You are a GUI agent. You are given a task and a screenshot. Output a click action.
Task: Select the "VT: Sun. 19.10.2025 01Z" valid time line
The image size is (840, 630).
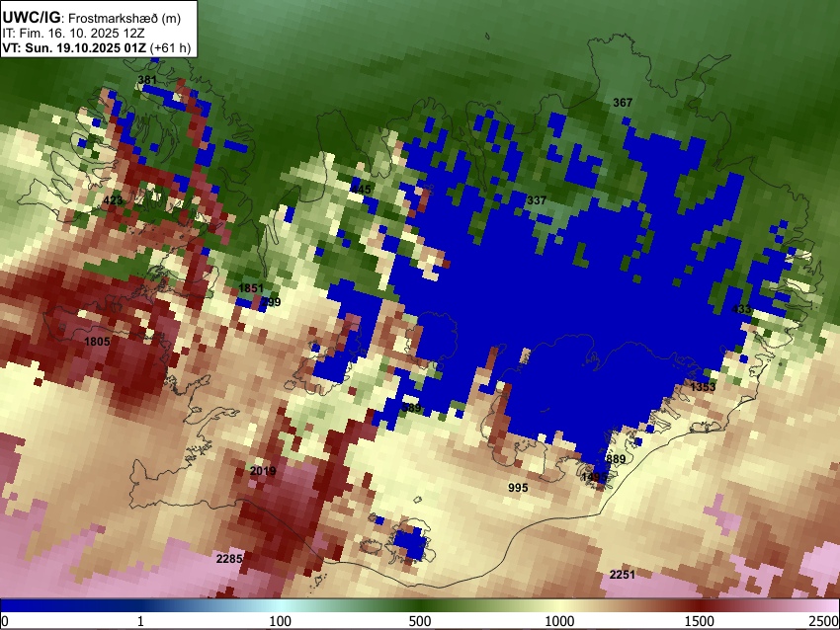pos(97,47)
